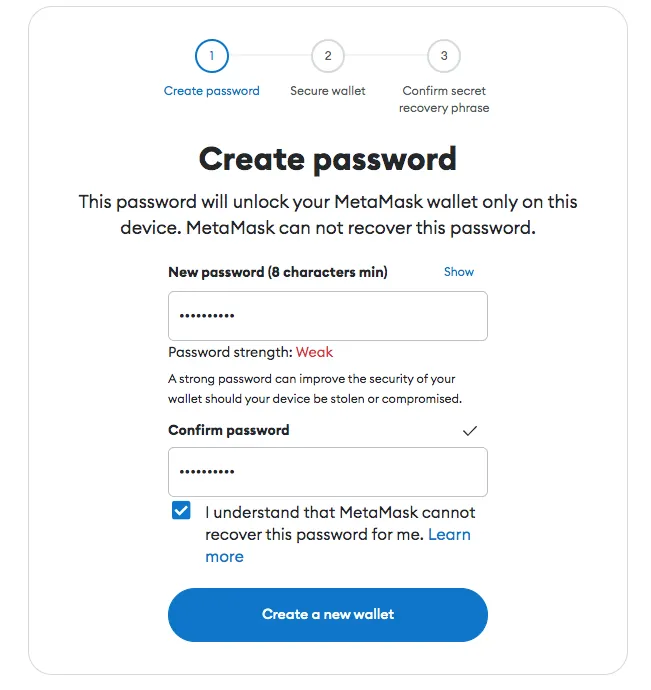Focus the New password input field
This screenshot has width=651, height=690.
click(x=328, y=316)
